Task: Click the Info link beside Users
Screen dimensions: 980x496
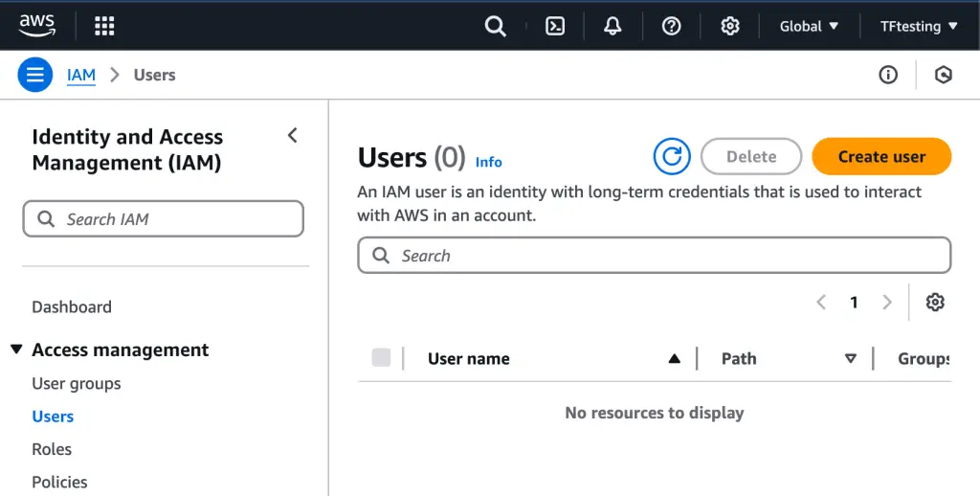Action: coord(489,162)
